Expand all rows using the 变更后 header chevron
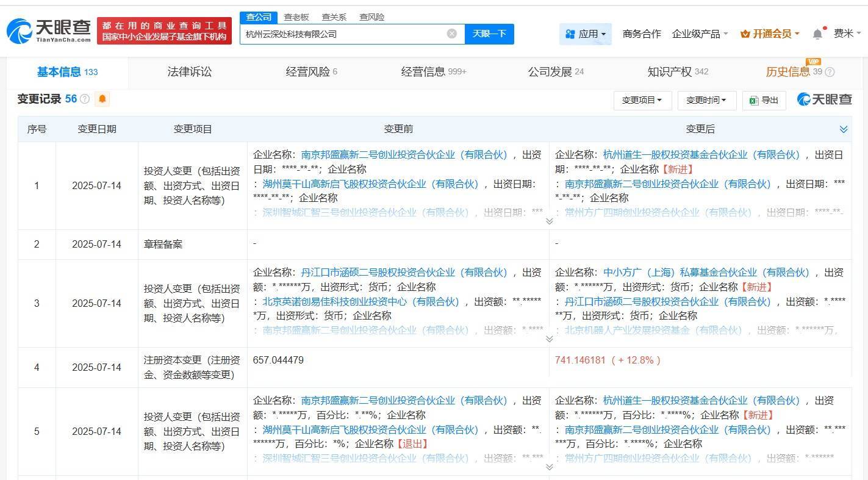 coord(844,129)
